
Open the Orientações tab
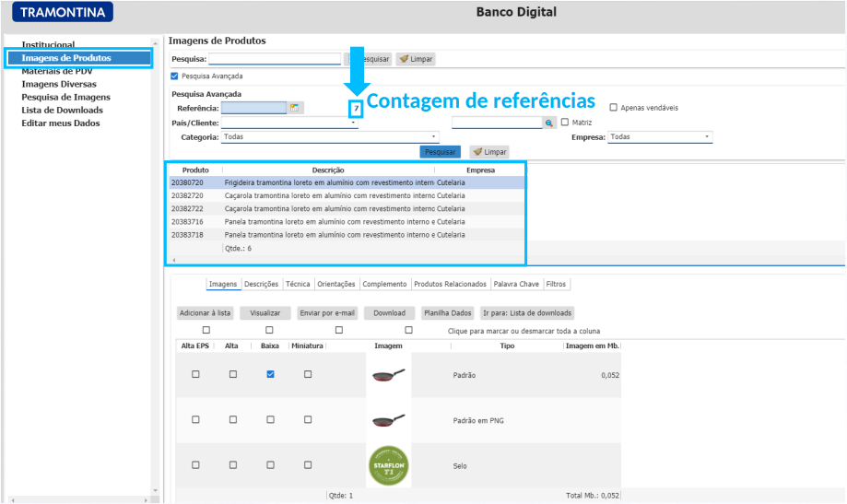(x=336, y=284)
